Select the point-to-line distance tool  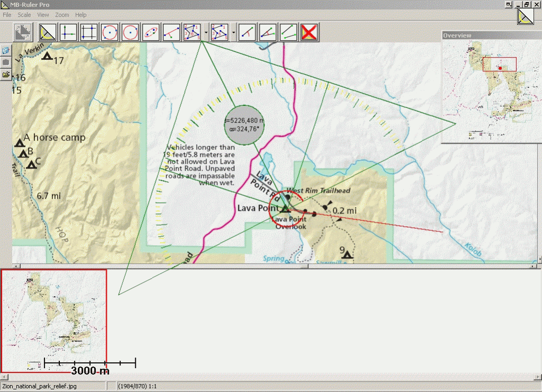click(172, 32)
